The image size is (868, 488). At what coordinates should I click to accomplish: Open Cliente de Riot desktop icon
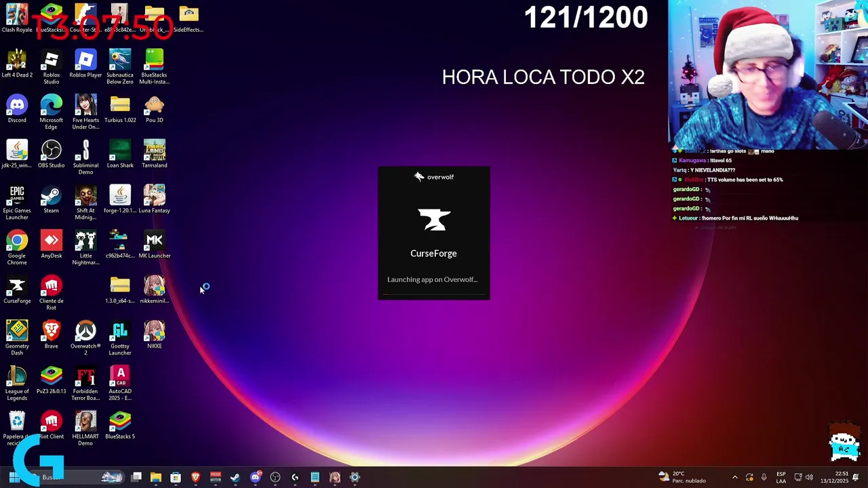coord(51,293)
